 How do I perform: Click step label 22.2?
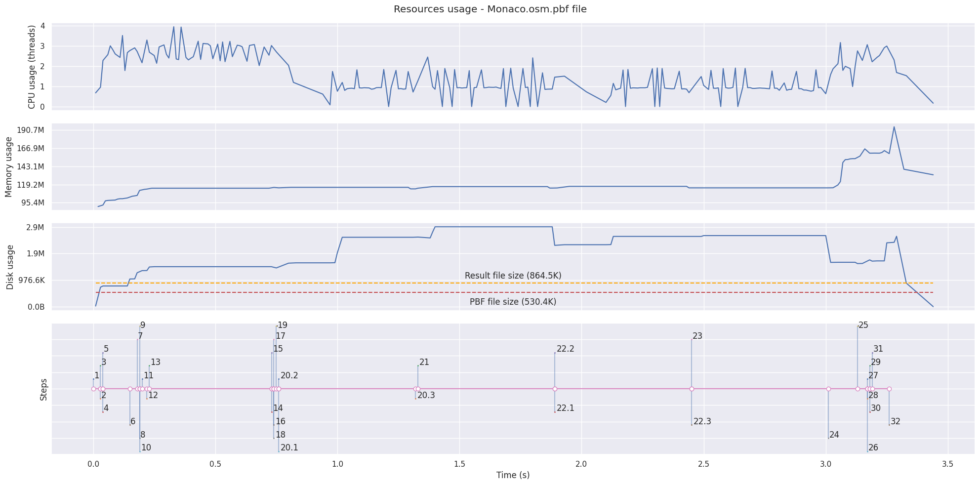(565, 349)
